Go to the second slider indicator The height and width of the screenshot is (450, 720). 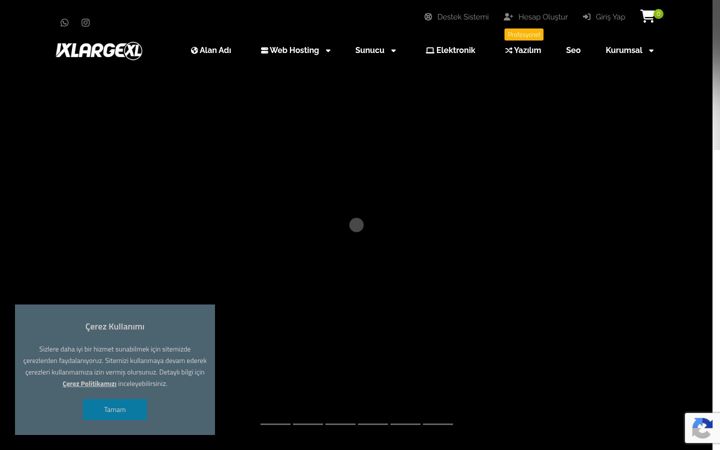(308, 424)
